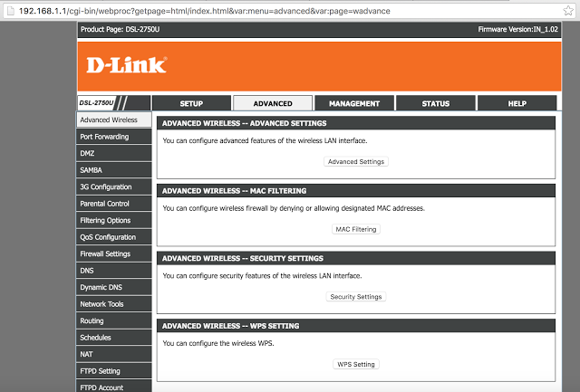Click the Advanced Settings button
The width and height of the screenshot is (580, 392).
356,161
